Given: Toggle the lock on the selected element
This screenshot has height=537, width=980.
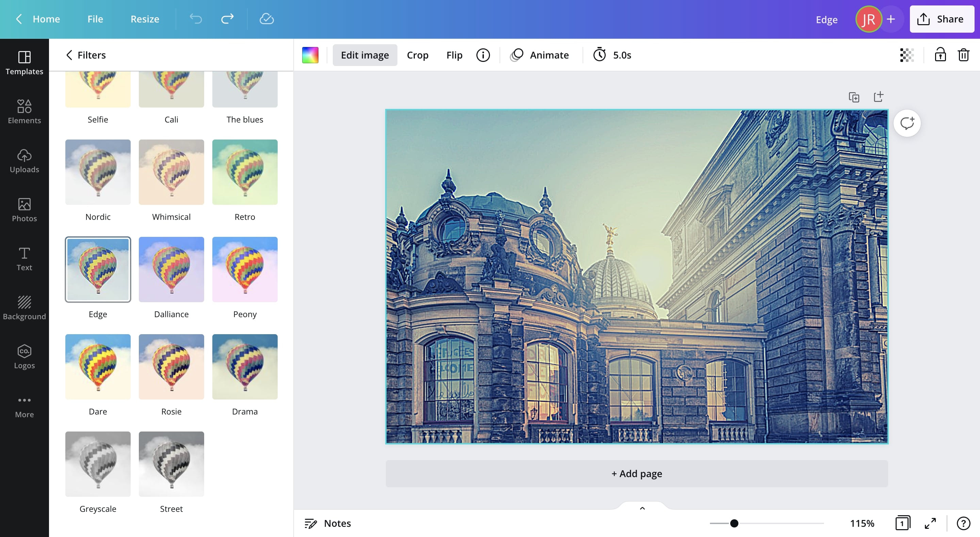Looking at the screenshot, I should tap(940, 55).
